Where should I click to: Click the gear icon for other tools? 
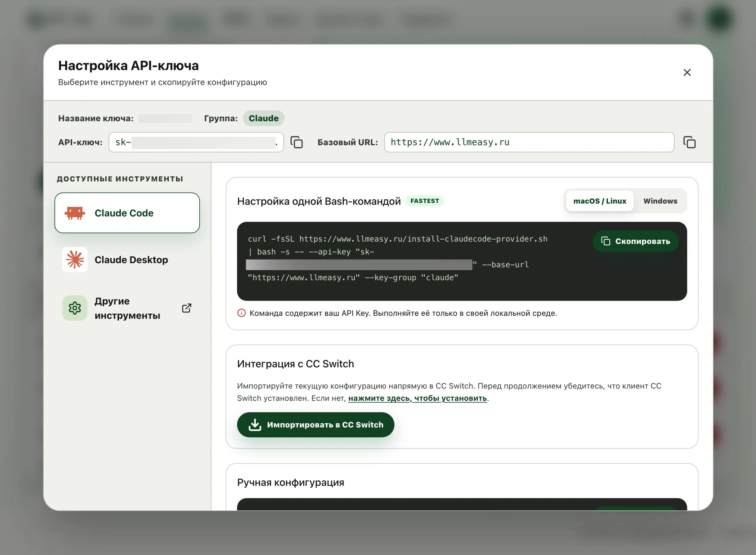point(75,308)
